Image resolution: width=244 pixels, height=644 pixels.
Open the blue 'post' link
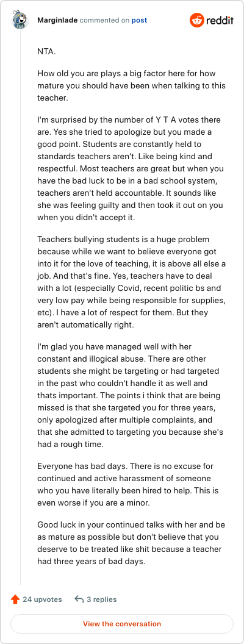[139, 20]
